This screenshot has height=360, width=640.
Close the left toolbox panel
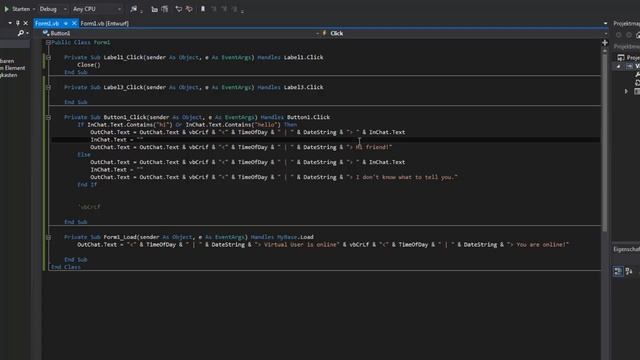coord(25,23)
